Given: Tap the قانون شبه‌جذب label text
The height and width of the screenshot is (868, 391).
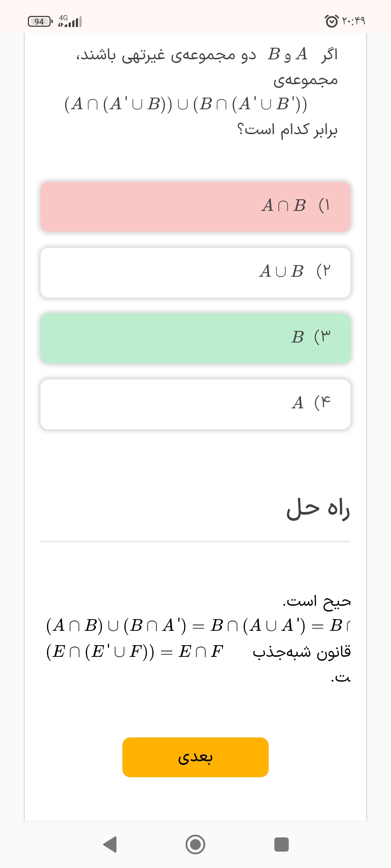Looking at the screenshot, I should tap(302, 652).
